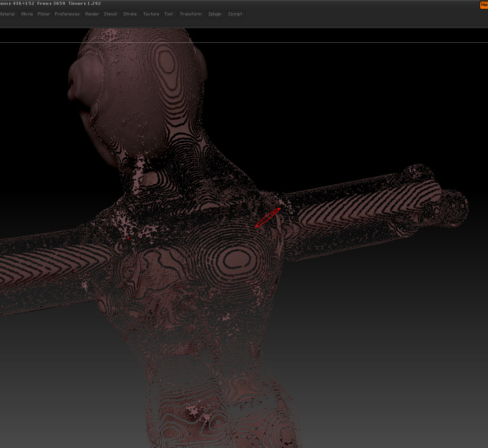Open the Zscript menu

(x=235, y=14)
